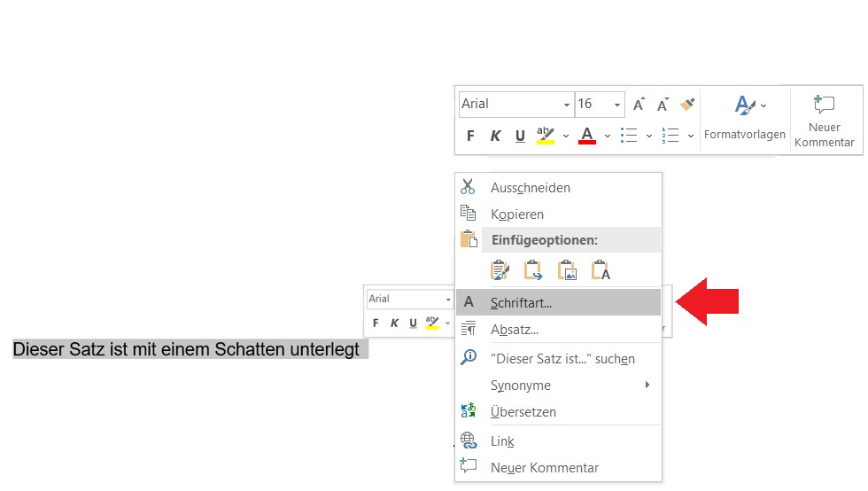
Task: Open the numbered list dropdown arrow
Action: [x=691, y=136]
